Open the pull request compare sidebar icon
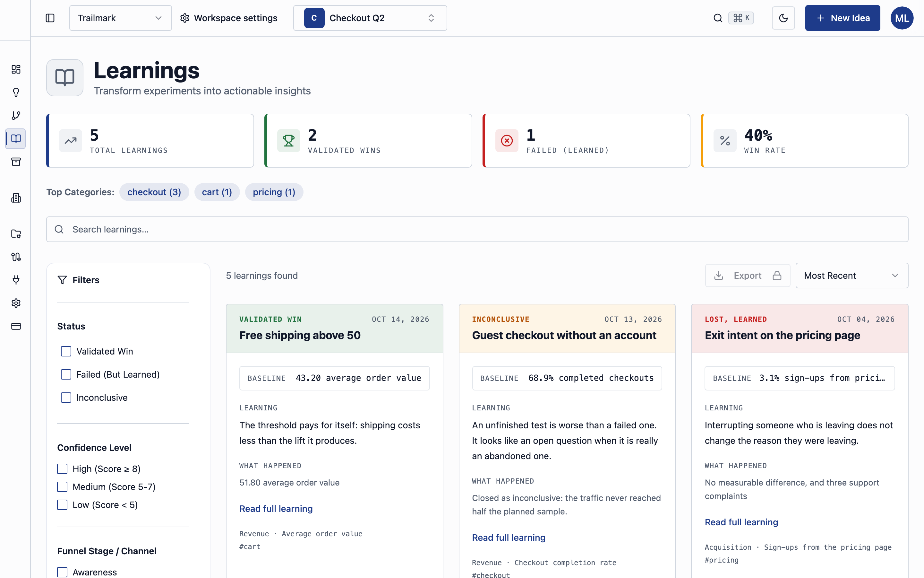 16,257
